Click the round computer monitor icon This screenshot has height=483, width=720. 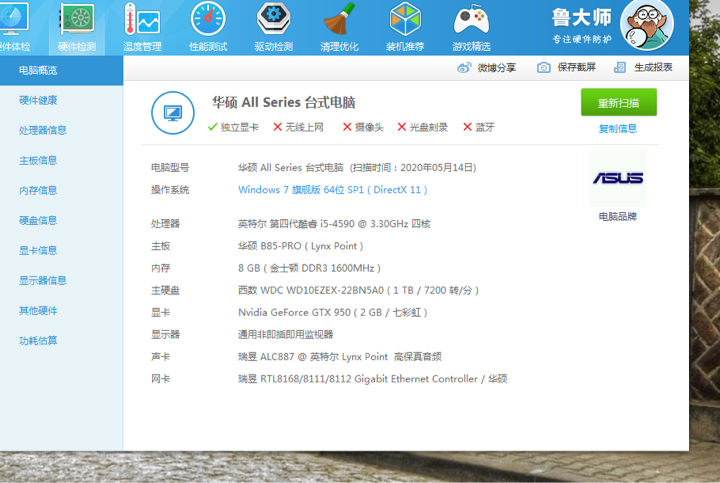click(x=173, y=113)
